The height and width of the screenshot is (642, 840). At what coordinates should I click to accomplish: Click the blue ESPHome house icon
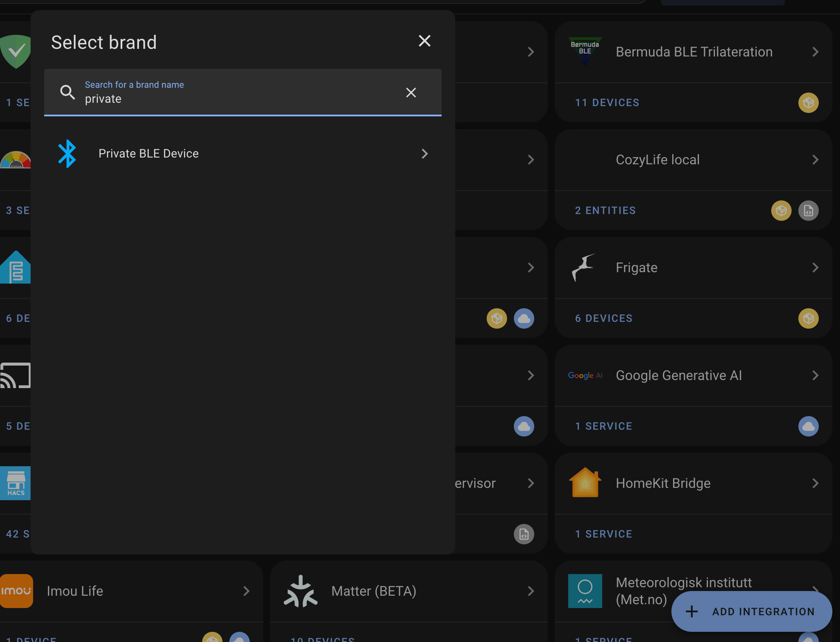[x=15, y=267]
